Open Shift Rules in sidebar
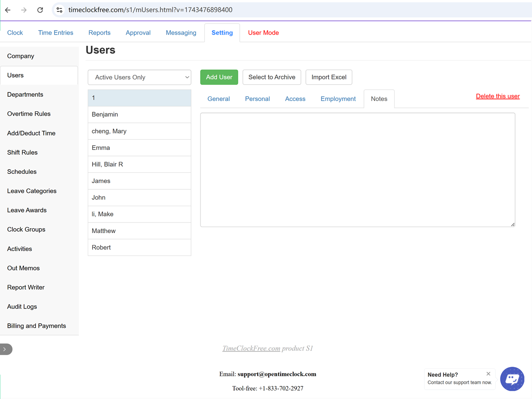The image size is (532, 399). click(x=39, y=153)
